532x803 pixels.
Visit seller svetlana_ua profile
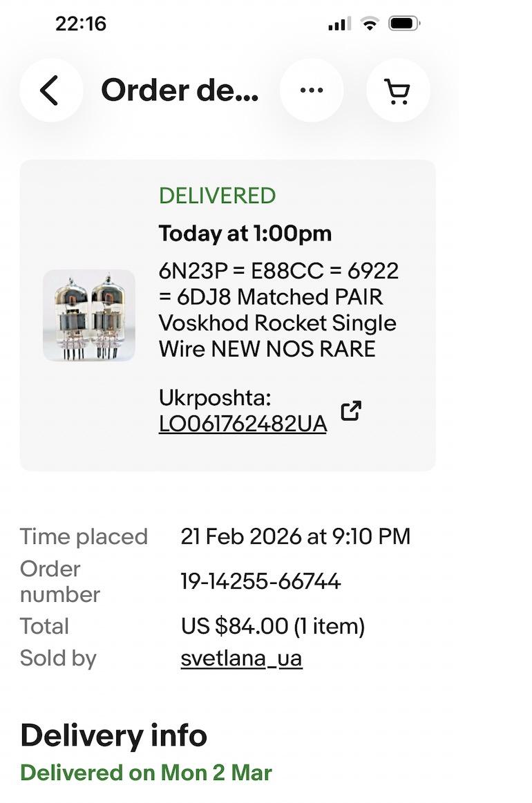[241, 658]
